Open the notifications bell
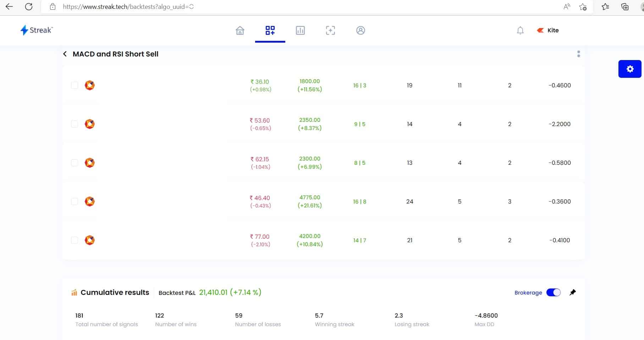The image size is (644, 340). pos(520,31)
